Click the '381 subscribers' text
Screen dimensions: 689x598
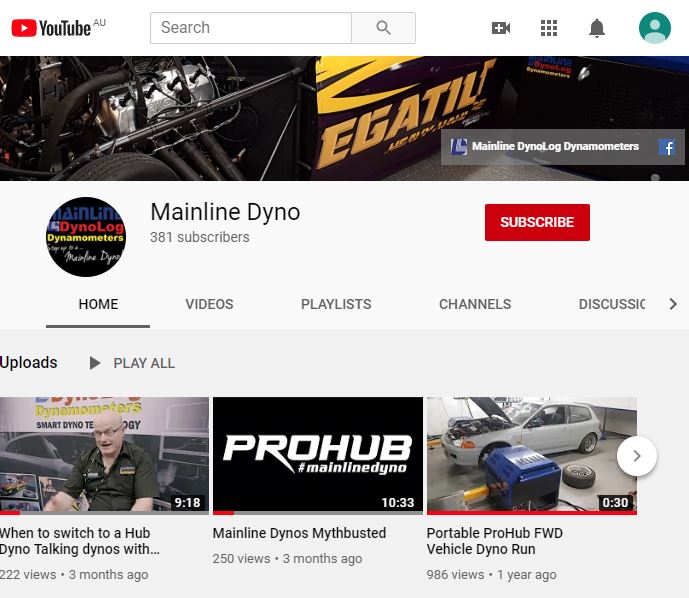click(x=200, y=237)
